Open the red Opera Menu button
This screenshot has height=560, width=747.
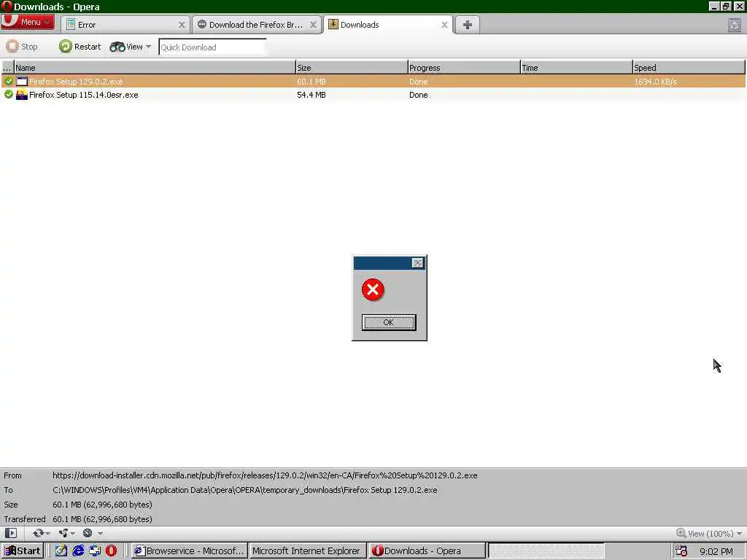coord(27,22)
